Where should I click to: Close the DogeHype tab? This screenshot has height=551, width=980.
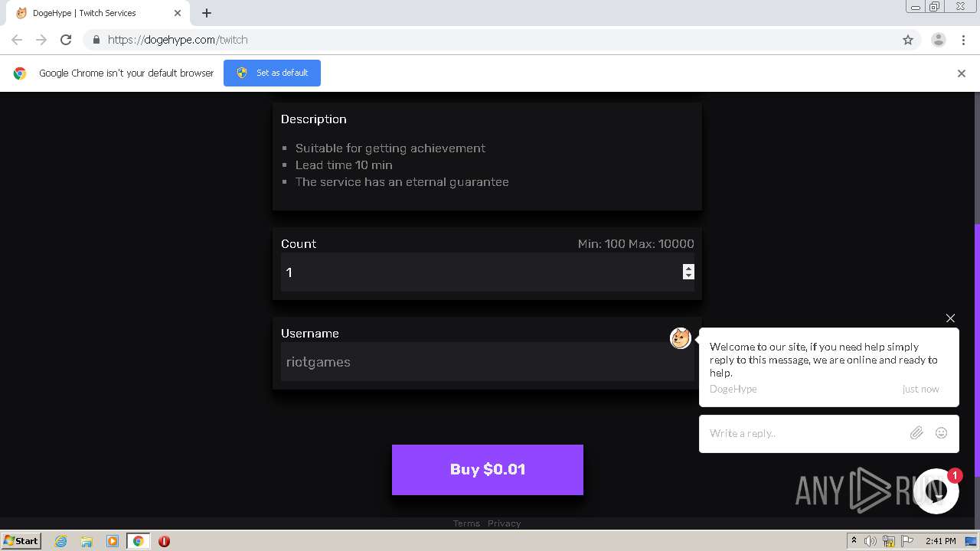click(178, 13)
